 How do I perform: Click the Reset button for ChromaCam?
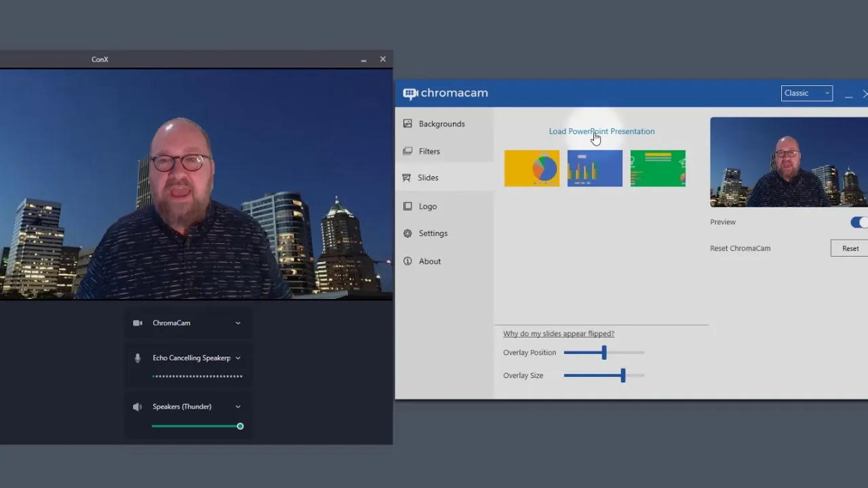850,248
